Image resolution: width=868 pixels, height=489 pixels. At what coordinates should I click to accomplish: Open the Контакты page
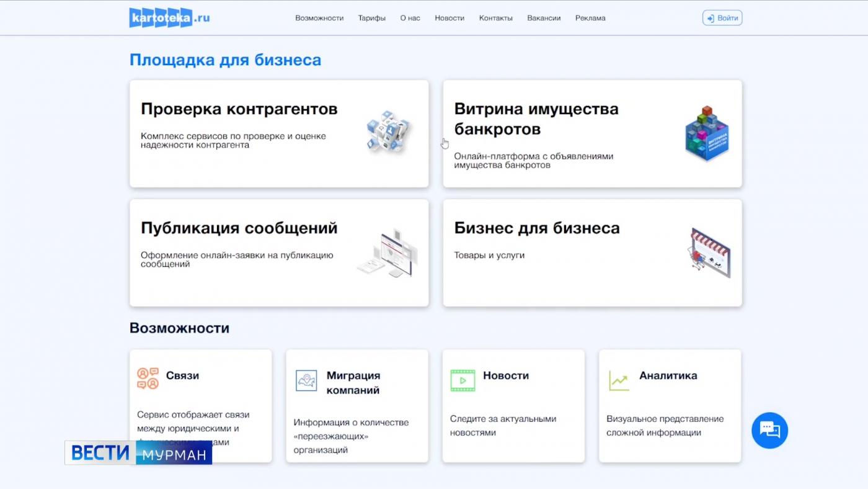[x=496, y=18]
